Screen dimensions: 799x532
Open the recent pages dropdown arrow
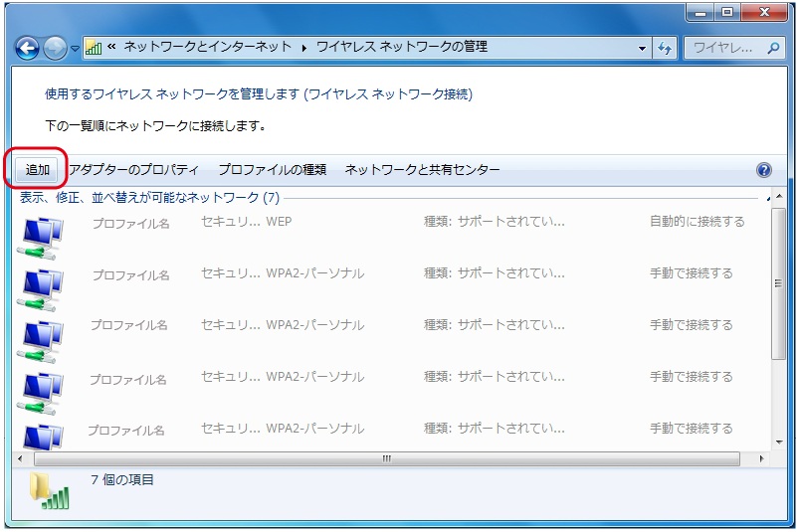(x=75, y=48)
